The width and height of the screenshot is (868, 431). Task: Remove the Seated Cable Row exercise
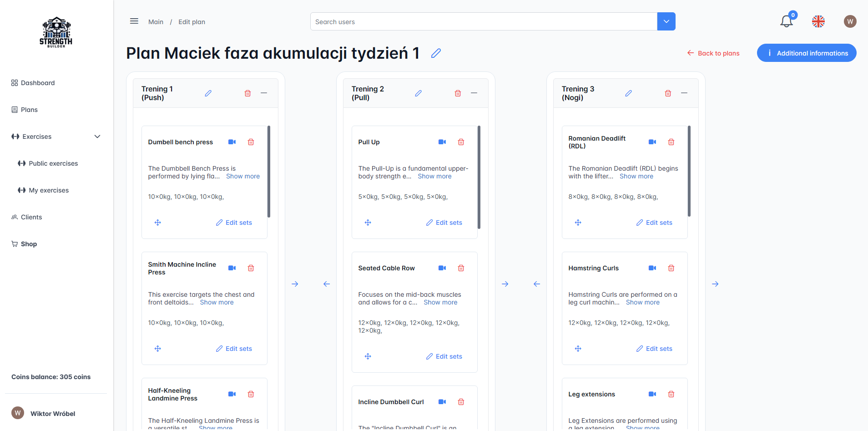(461, 268)
